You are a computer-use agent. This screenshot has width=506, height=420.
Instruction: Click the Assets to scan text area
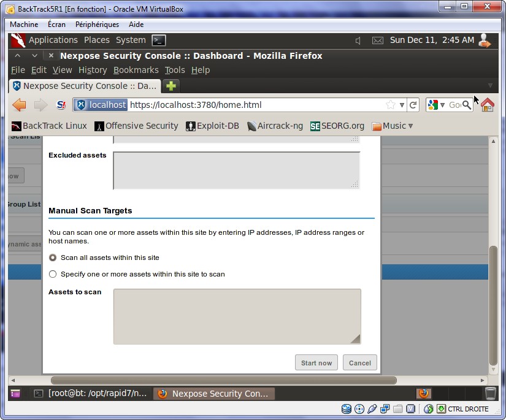237,316
